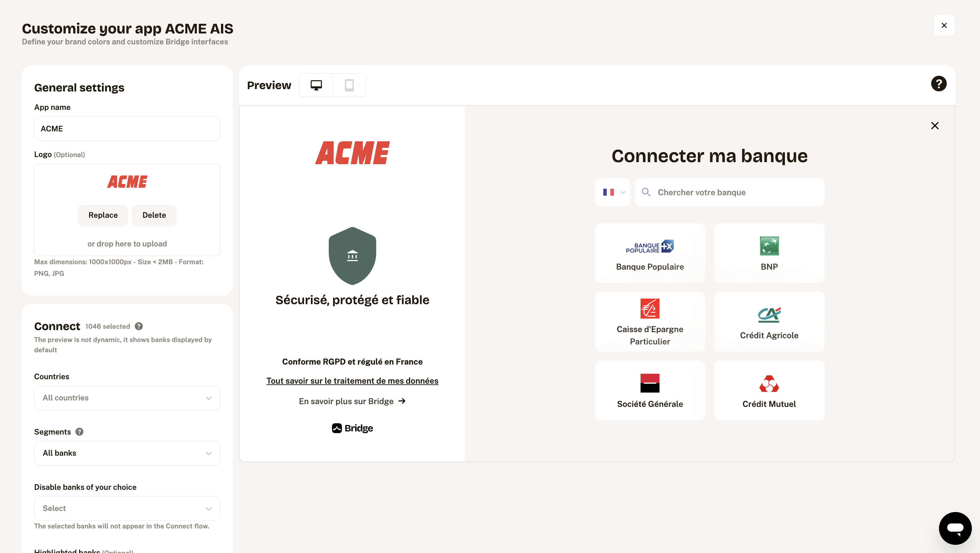Select the Société Générale bank tile
The height and width of the screenshot is (553, 980).
[x=650, y=391]
